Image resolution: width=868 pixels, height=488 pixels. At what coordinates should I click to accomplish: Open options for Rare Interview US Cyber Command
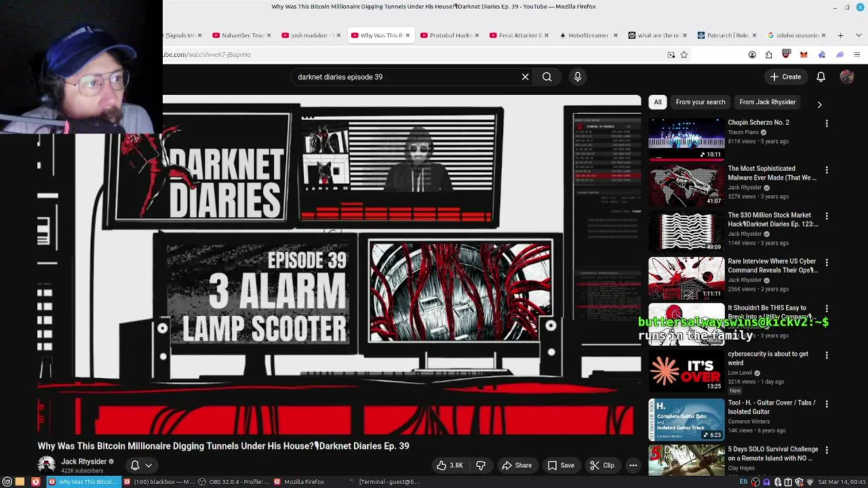click(827, 262)
